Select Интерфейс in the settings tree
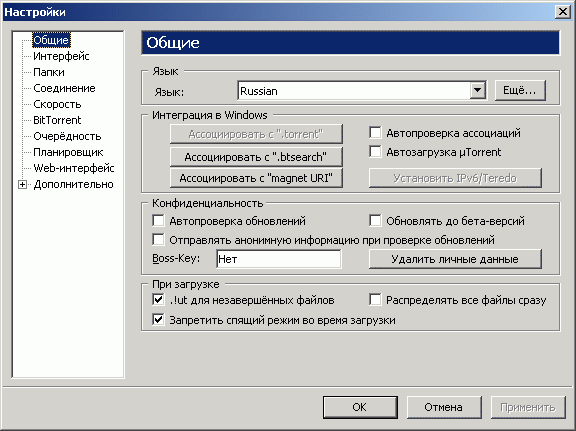 pos(61,56)
